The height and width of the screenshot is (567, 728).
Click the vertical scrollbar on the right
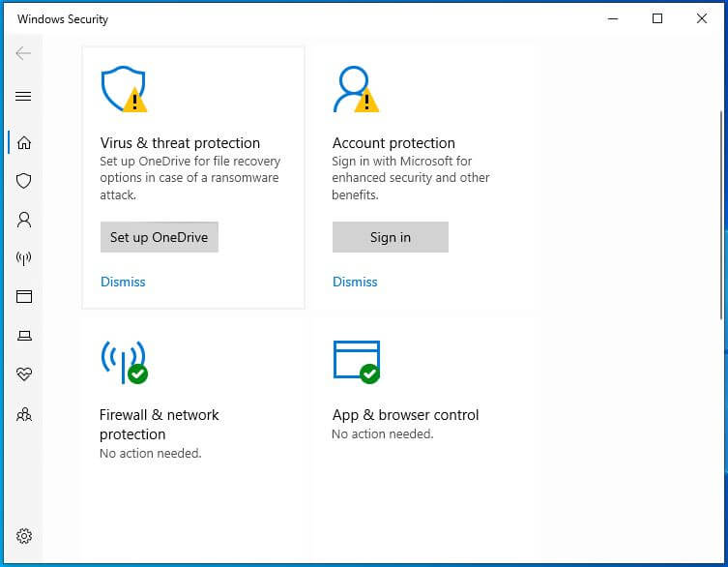pos(720,213)
